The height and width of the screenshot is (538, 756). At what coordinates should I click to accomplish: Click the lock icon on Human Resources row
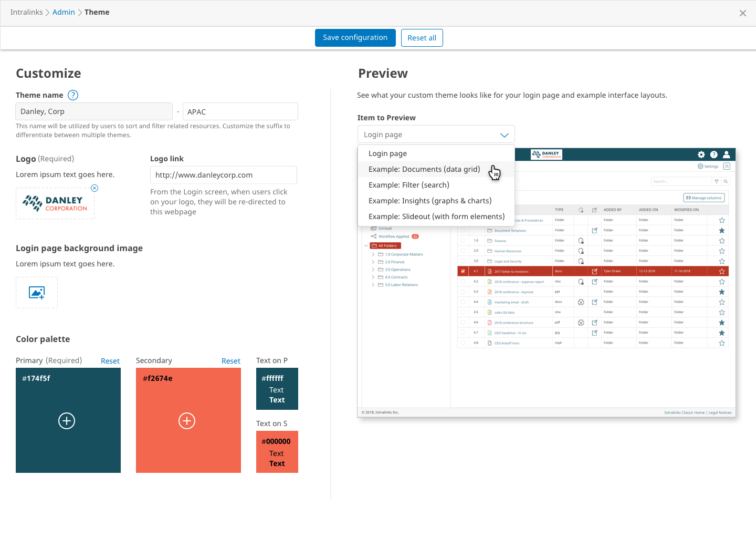[x=581, y=251]
